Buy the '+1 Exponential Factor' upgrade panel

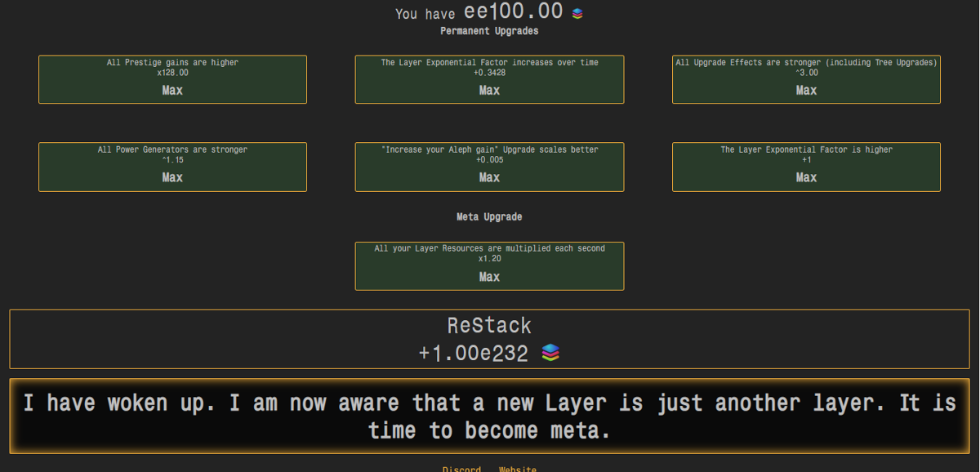pos(805,167)
